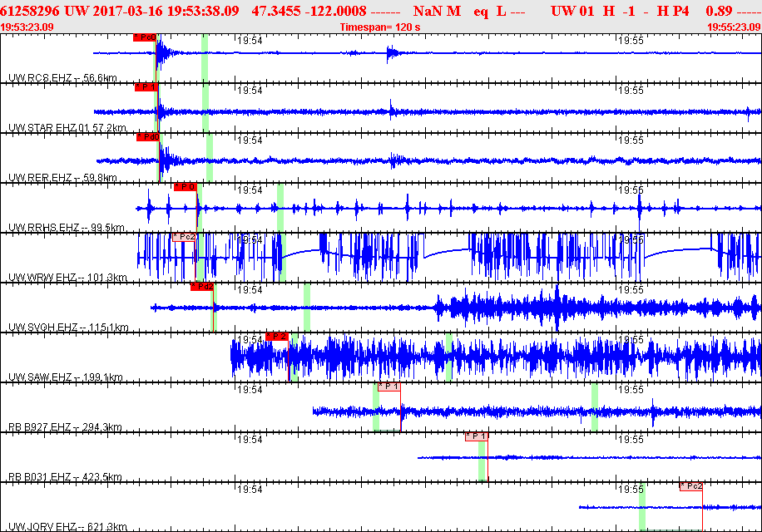The width and height of the screenshot is (762, 532).
Task: Click the Pc0 pick flag on UW.RCS trace
Action: click(x=144, y=37)
